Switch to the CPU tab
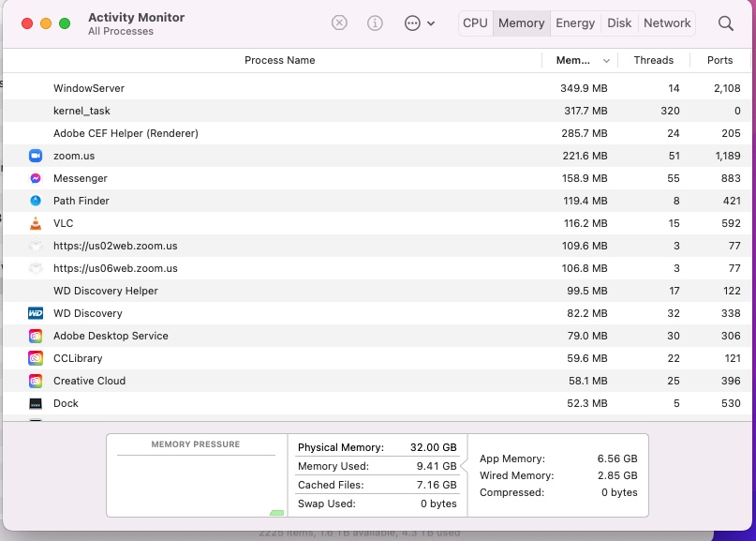Screen dimensions: 756x541 pos(475,23)
